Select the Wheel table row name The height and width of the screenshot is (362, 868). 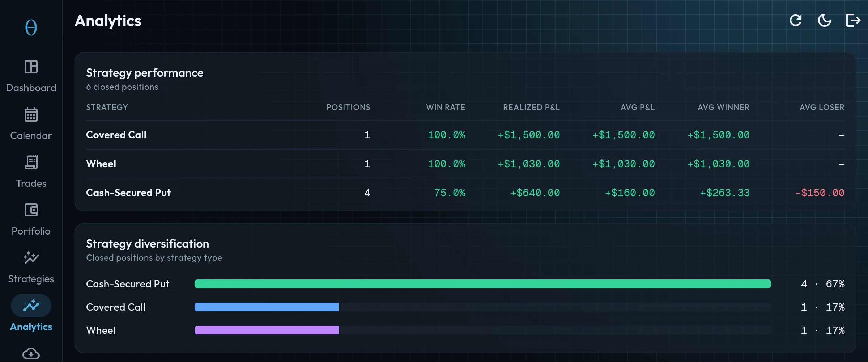(x=101, y=164)
